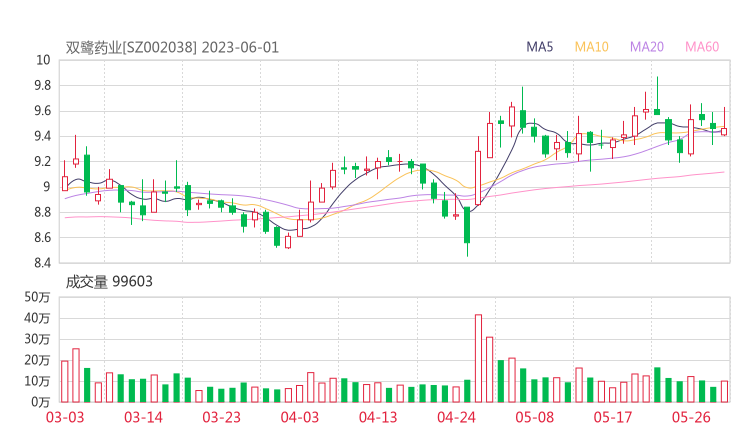Screen dimensions: 740x440
Task: Click the price axis label 9.6
Action: pos(42,111)
